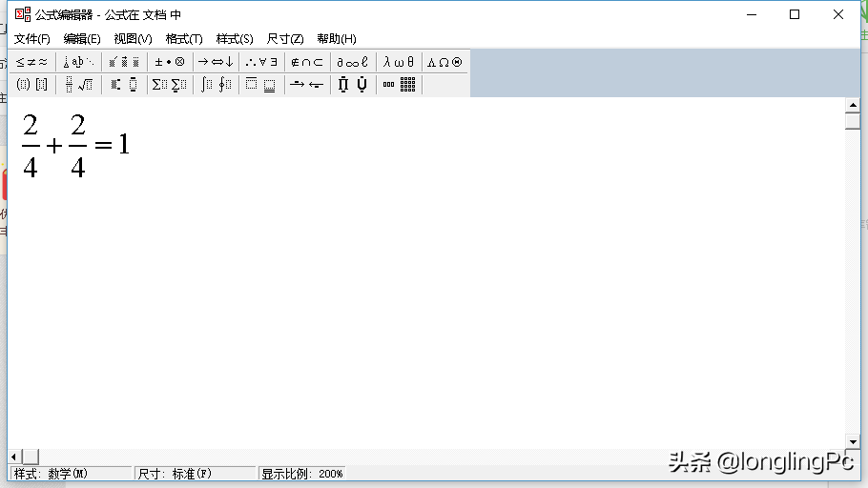Open the matrix templates palette
This screenshot has width=868, height=488.
(x=399, y=85)
